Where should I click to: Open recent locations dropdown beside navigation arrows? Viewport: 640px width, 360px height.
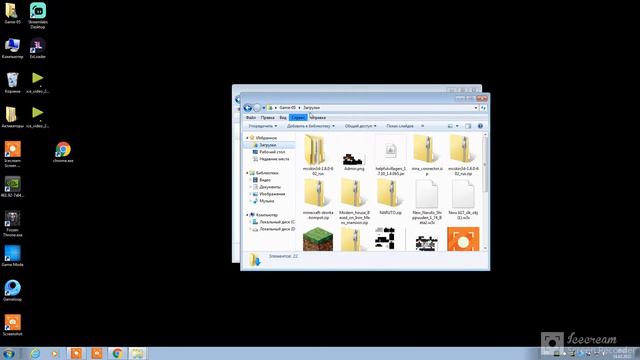tap(263, 108)
